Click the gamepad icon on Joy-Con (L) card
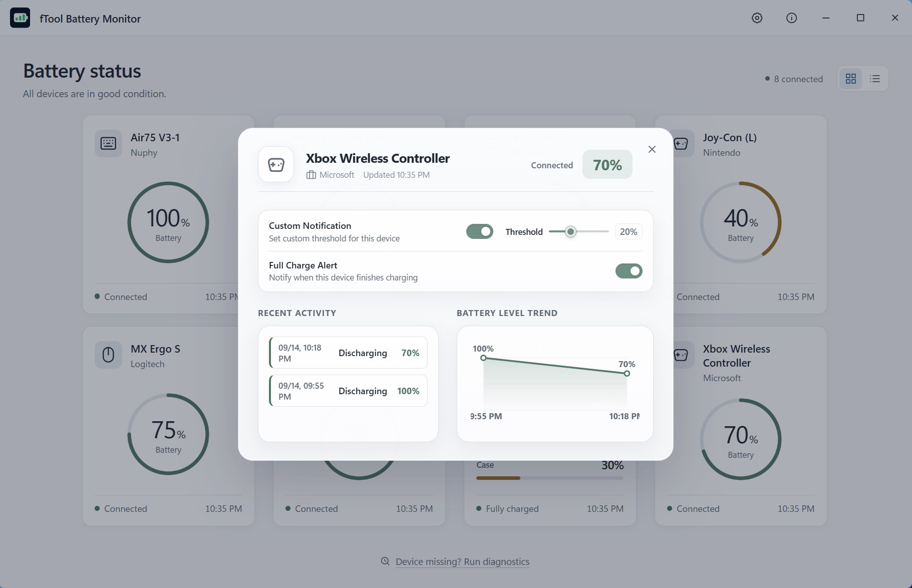The image size is (912, 588). tap(681, 144)
